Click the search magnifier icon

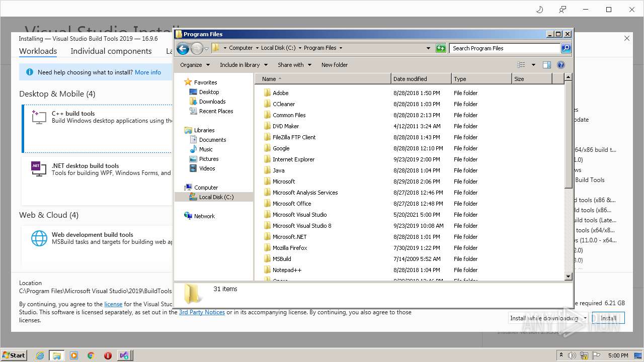tap(566, 48)
